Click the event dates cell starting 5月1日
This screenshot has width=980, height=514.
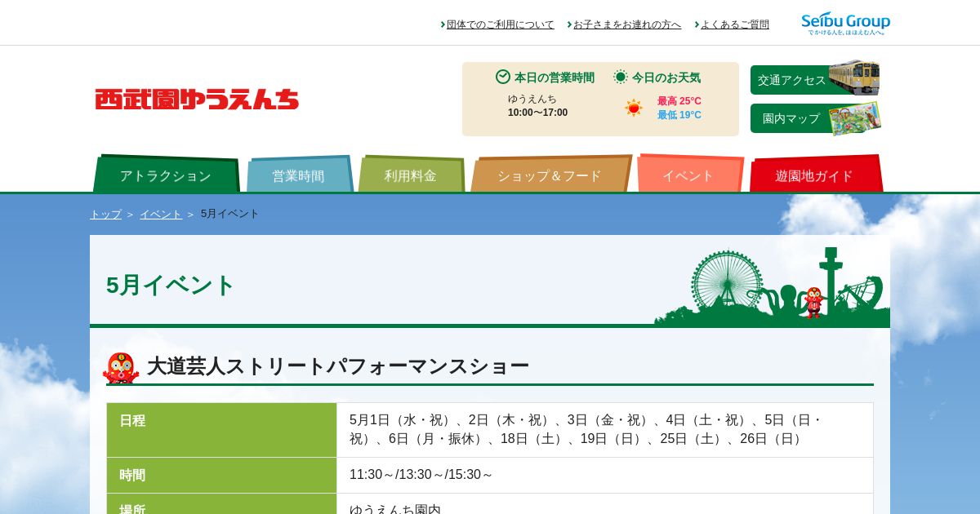tap(605, 430)
